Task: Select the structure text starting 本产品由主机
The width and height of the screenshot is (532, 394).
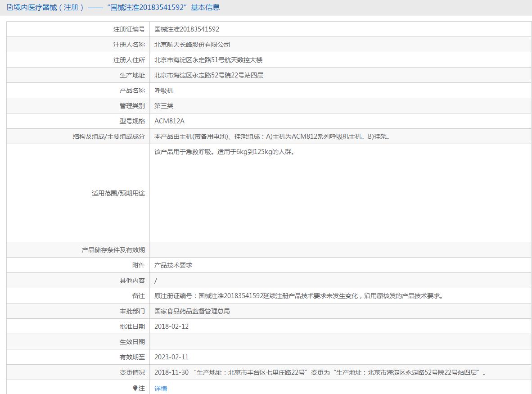Action: [x=272, y=136]
